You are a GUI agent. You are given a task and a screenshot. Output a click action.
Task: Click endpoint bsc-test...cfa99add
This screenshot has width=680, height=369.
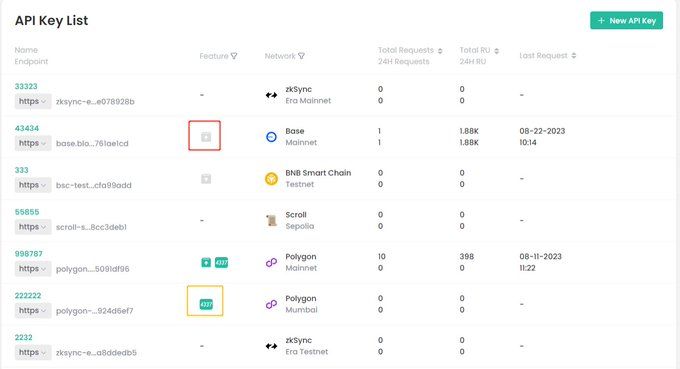(93, 185)
